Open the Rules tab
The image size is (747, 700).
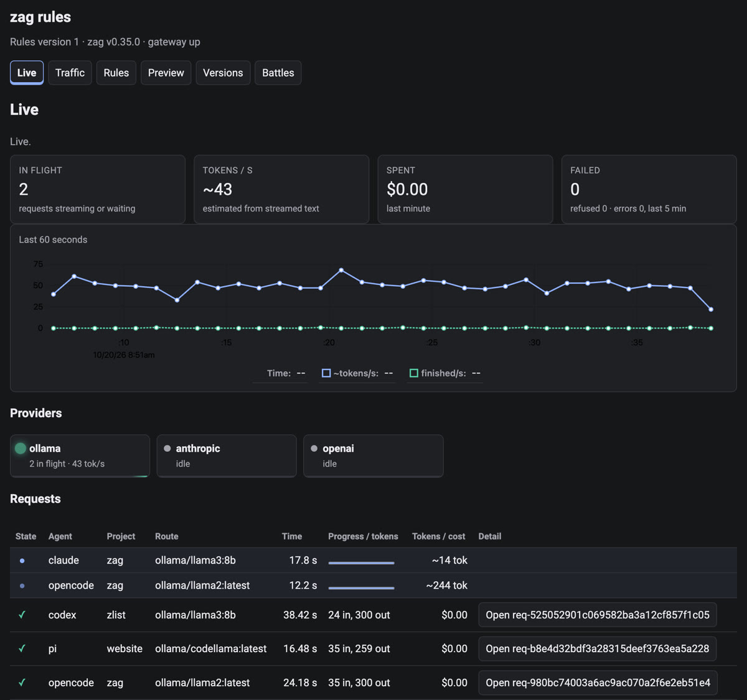coord(116,73)
